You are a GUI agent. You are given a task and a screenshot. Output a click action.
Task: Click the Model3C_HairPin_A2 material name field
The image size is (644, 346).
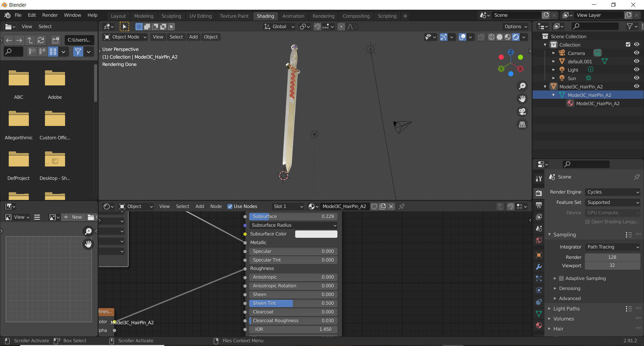pos(344,206)
